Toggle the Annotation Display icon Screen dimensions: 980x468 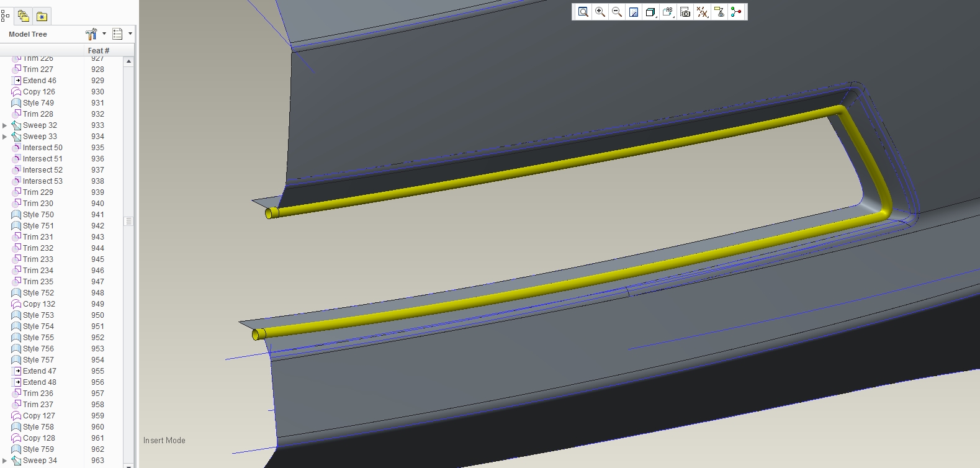(x=719, y=12)
